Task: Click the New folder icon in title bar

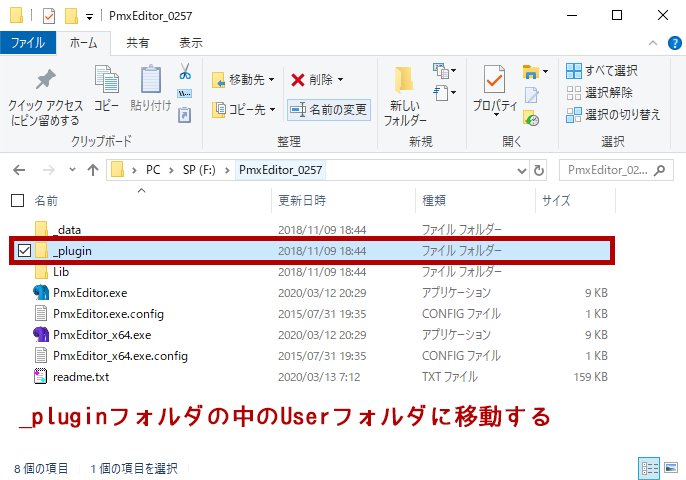Action: click(x=71, y=16)
